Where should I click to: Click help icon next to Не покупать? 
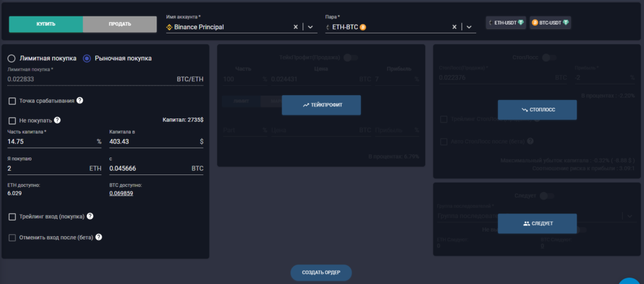(x=57, y=120)
